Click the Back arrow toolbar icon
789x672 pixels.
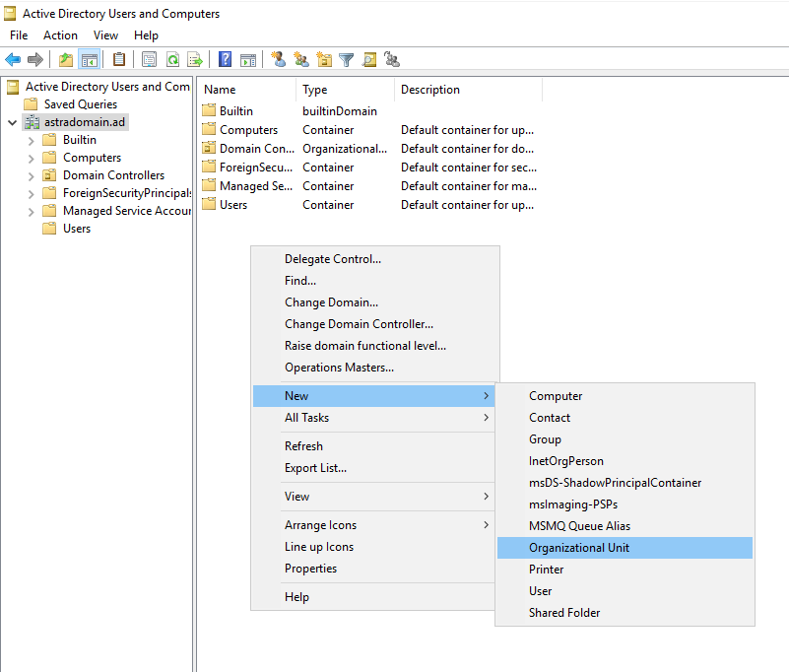13,60
